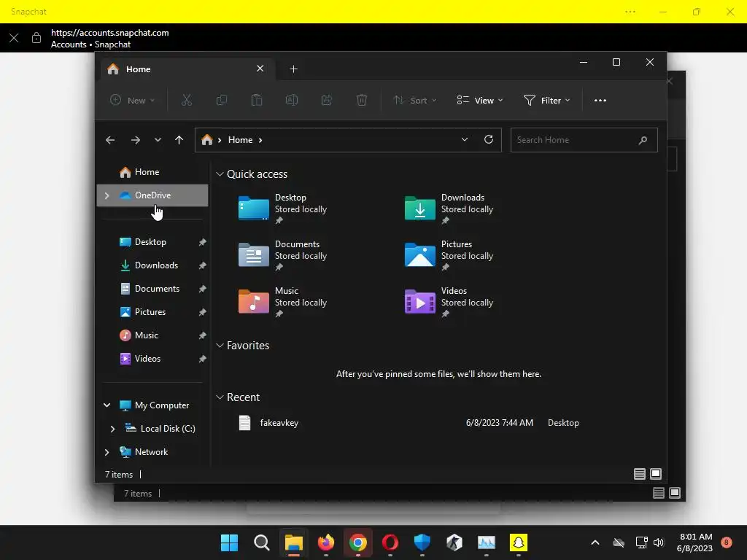This screenshot has height=560, width=747.
Task: Select Desktop in navigation pane
Action: point(152,242)
